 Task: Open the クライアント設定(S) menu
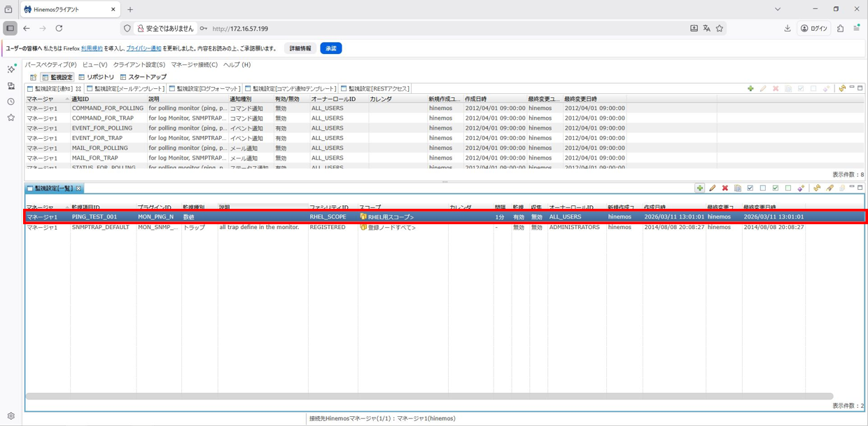[x=139, y=64]
